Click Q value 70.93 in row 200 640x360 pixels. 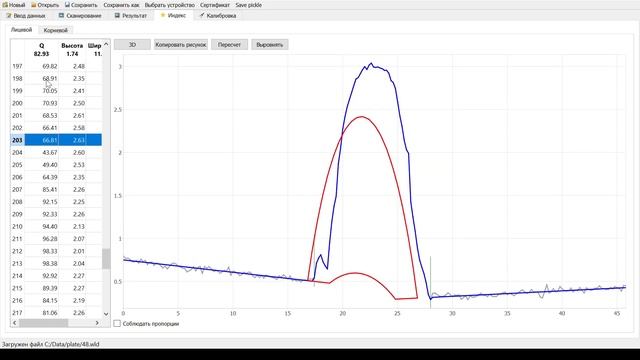click(x=50, y=103)
